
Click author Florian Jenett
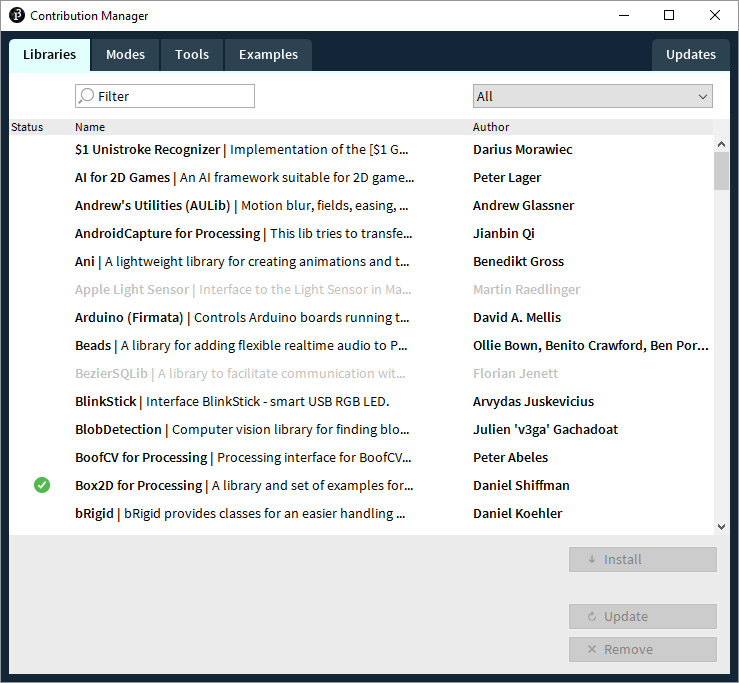click(515, 373)
